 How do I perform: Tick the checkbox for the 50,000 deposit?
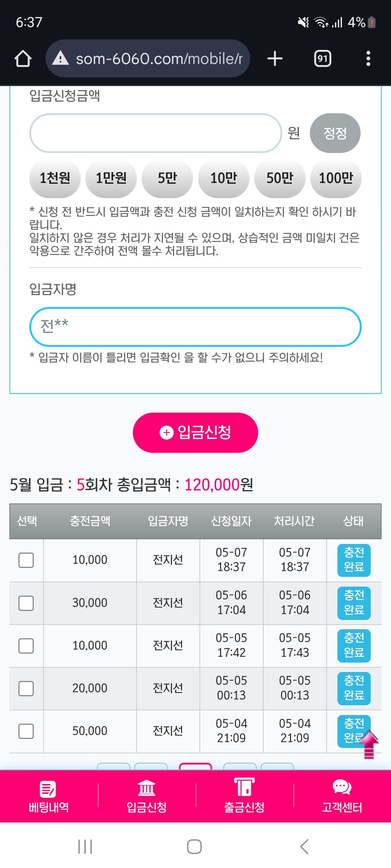pos(26,731)
